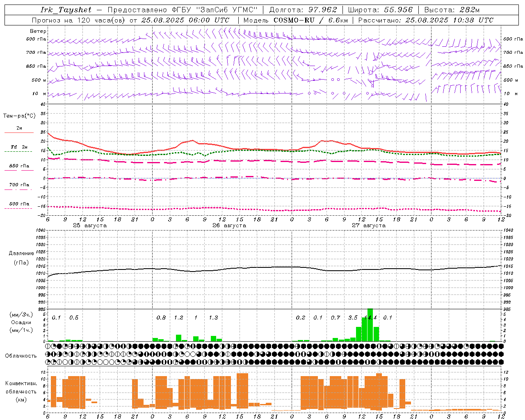Click the Конвективн. облачность (км) label

pyautogui.click(x=21, y=391)
